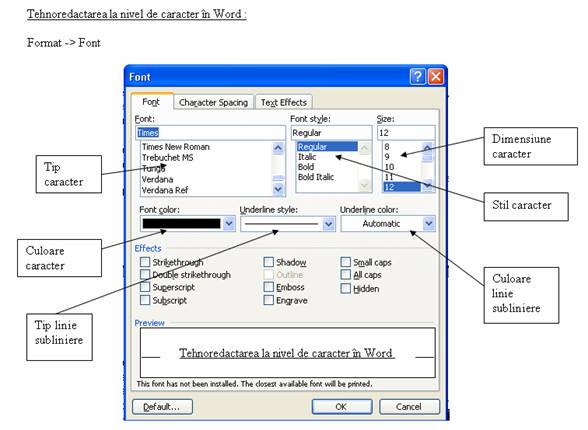Expand the Underline style dropdown

click(x=328, y=224)
